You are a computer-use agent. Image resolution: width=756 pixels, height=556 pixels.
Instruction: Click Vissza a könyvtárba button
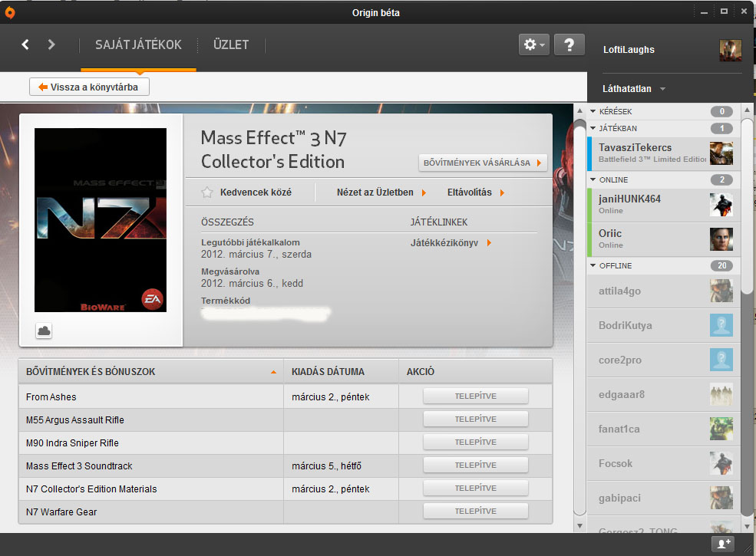click(x=89, y=87)
